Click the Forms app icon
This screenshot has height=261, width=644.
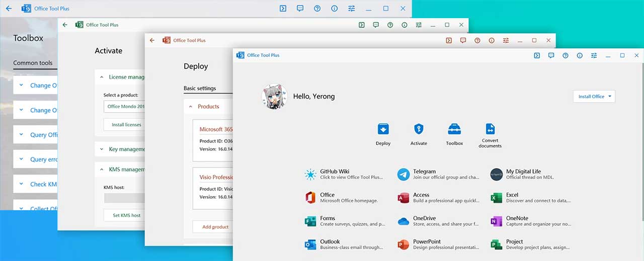pyautogui.click(x=310, y=221)
